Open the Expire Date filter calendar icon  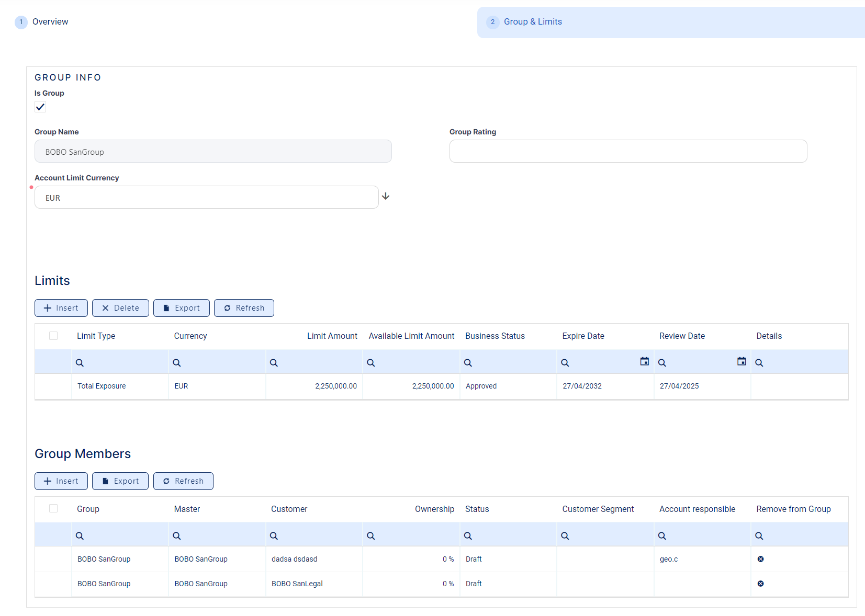coord(644,361)
